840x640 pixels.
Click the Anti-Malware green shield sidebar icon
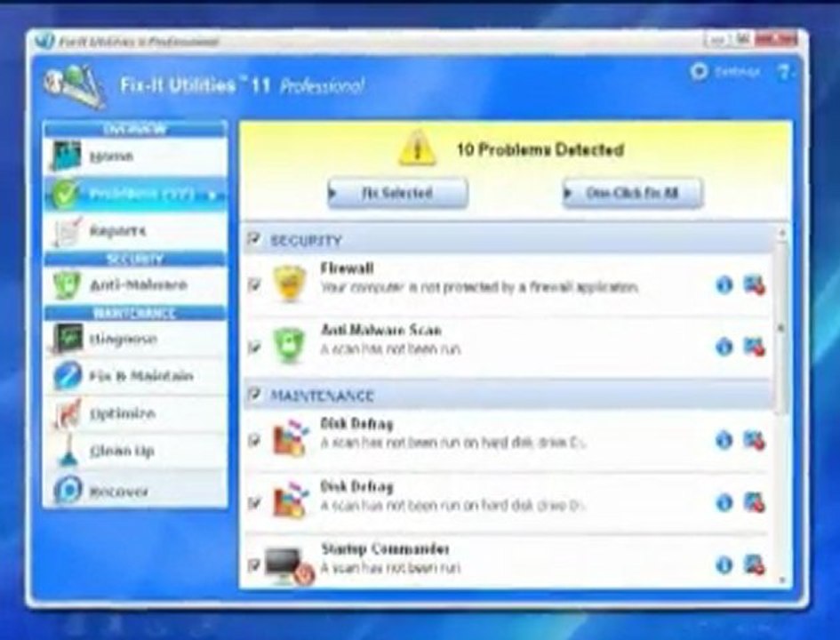[x=67, y=284]
